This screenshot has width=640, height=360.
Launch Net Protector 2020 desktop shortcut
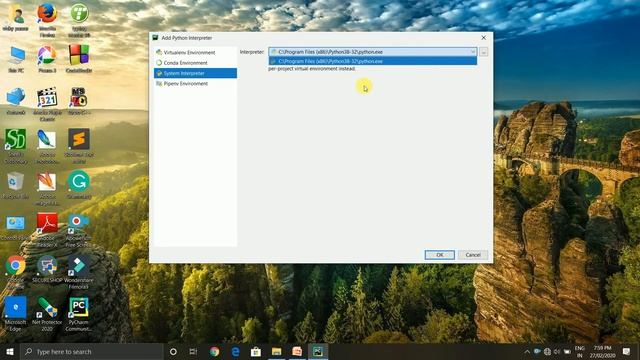(x=47, y=314)
